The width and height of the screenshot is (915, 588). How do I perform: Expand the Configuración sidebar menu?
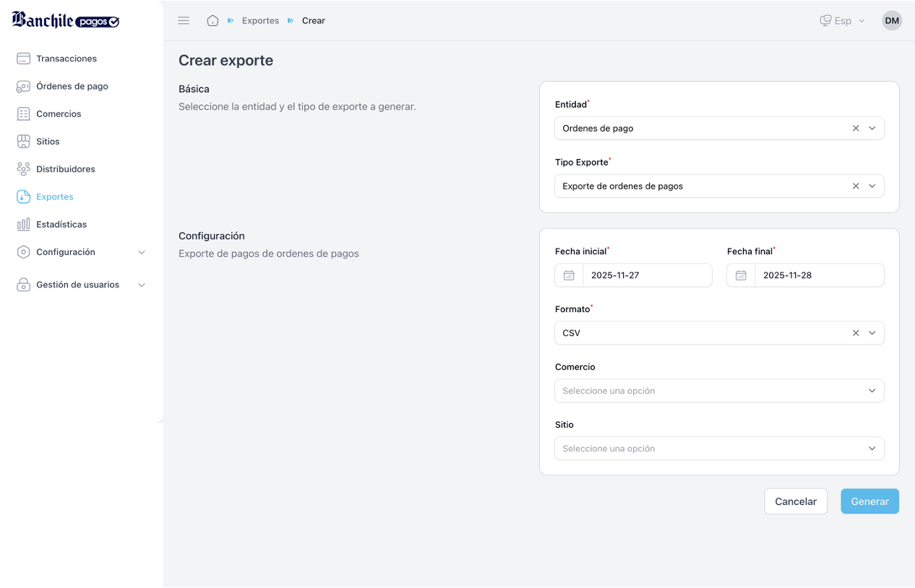81,252
